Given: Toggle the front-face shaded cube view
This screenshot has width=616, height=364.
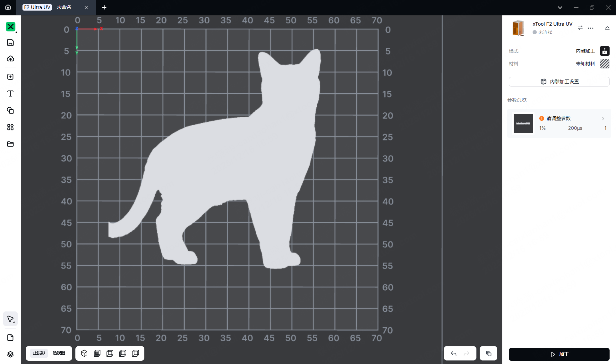Looking at the screenshot, I should click(x=97, y=353).
